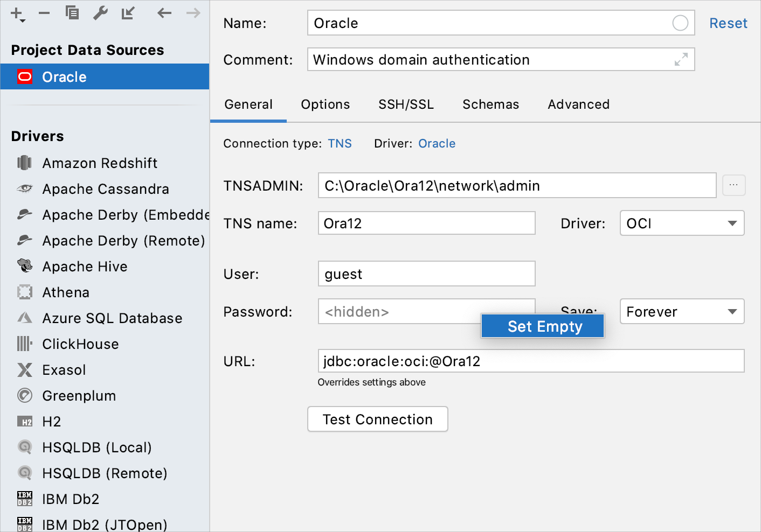The image size is (761, 532).
Task: Click the data source color circle in the Name field
Action: [x=680, y=23]
